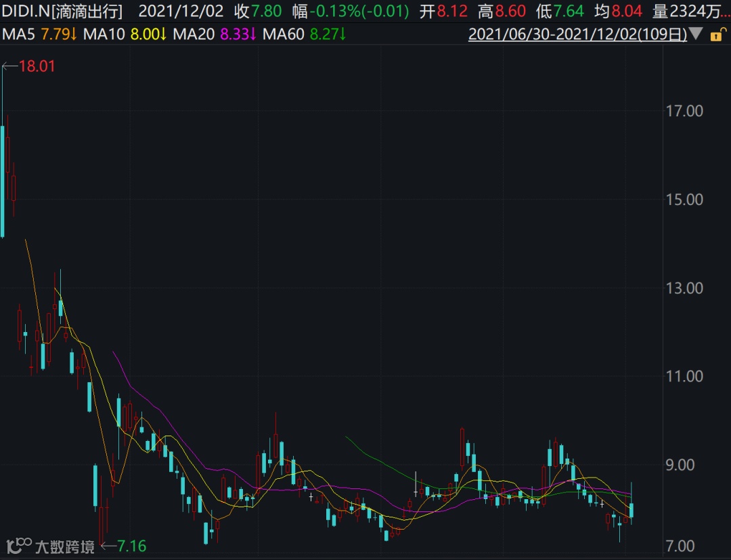Click the 17.00 price axis label
Screen dimensions: 731x560
684,111
